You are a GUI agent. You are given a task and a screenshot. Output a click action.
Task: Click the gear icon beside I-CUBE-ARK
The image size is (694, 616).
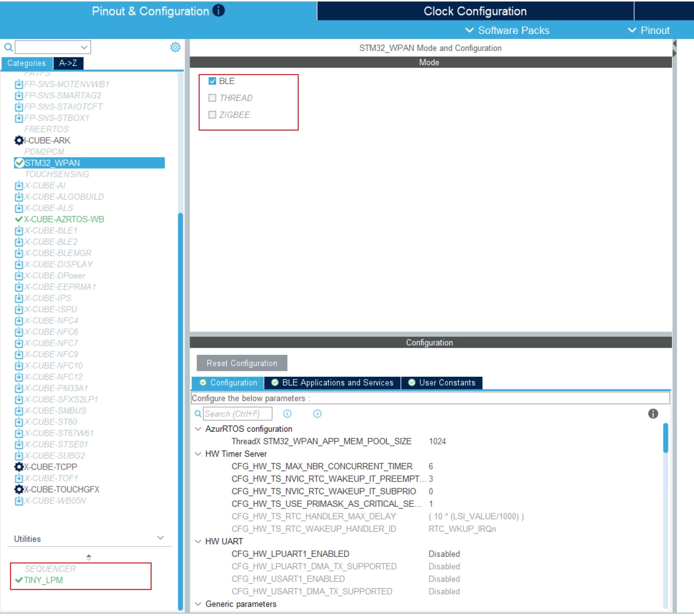tap(19, 141)
